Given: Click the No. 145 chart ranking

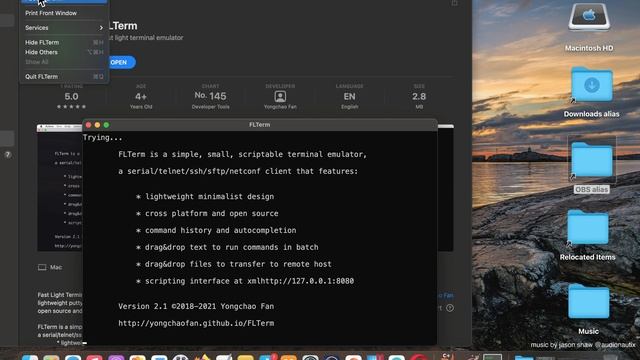Looking at the screenshot, I should click(x=211, y=96).
